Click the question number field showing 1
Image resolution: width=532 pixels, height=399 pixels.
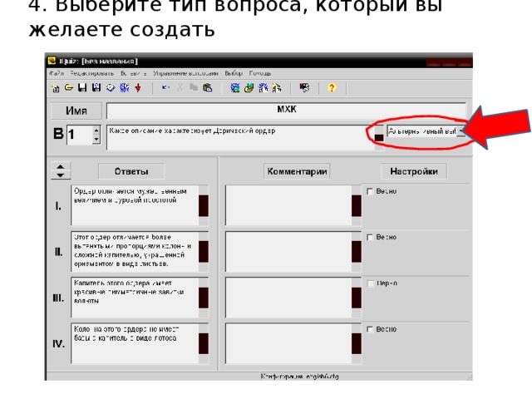pyautogui.click(x=80, y=135)
